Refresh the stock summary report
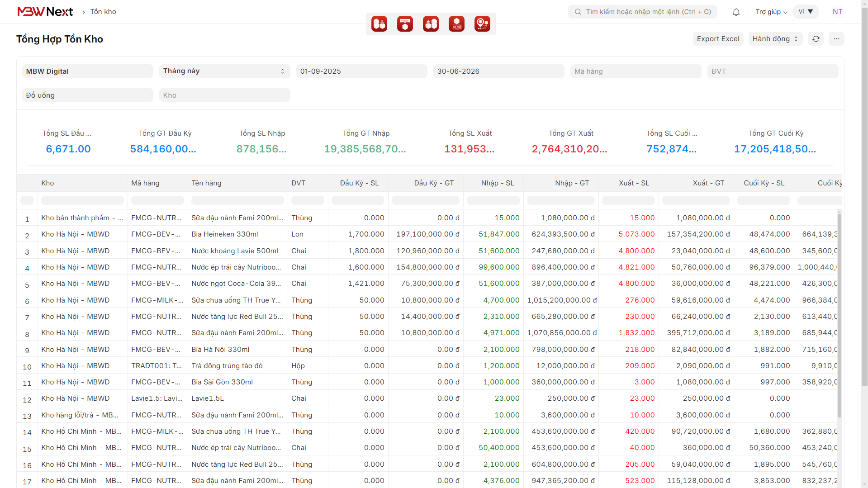The image size is (868, 488). coord(816,39)
